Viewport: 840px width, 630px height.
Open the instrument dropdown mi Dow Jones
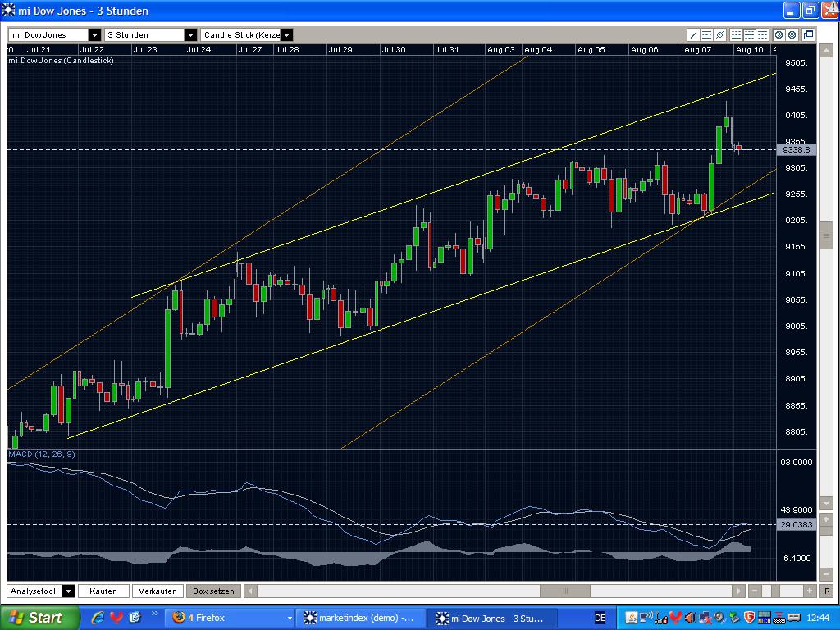(x=54, y=34)
